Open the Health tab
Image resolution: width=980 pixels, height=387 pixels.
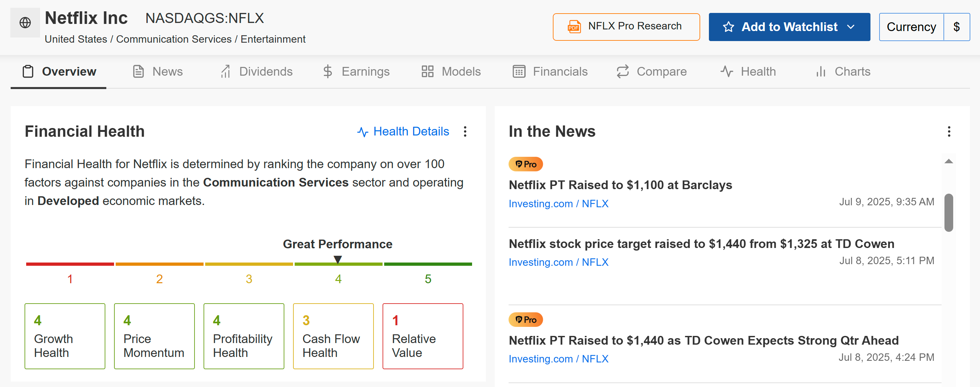(x=748, y=71)
